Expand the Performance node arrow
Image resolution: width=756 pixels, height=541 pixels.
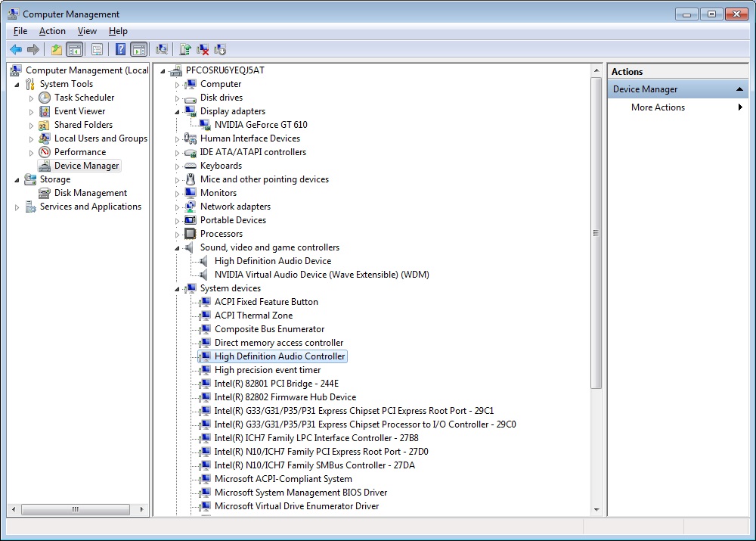click(31, 153)
